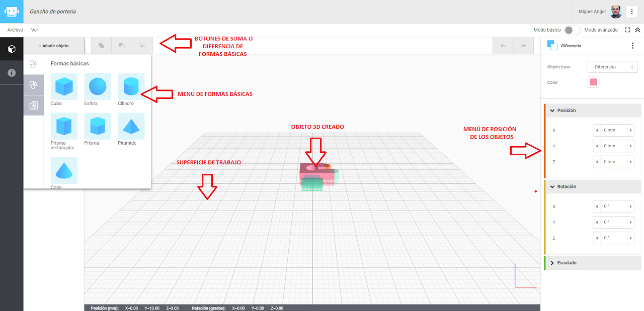Viewport: 644px width, 311px height.
Task: Collapse the Rotación section
Action: tap(567, 186)
